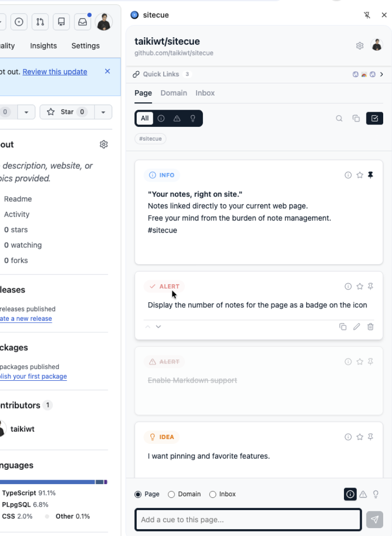Screen dimensions: 392x536
Task: Click the TypeScript language bar segment
Action: coord(47,482)
